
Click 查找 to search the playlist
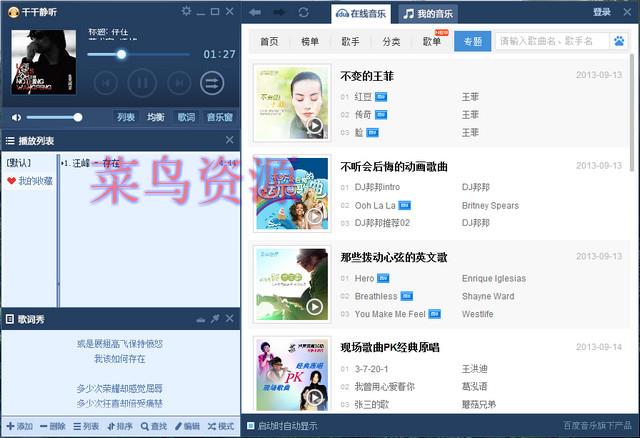pos(154,426)
